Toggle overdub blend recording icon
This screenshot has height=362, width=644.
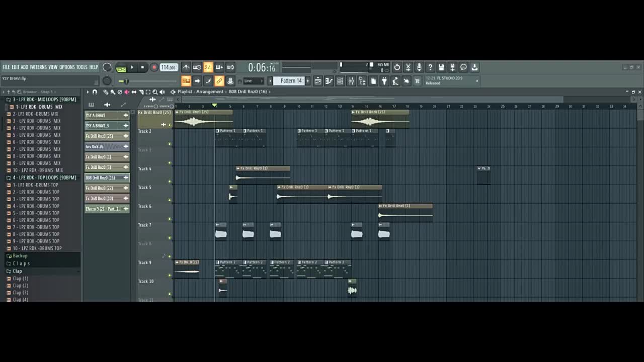point(219,67)
